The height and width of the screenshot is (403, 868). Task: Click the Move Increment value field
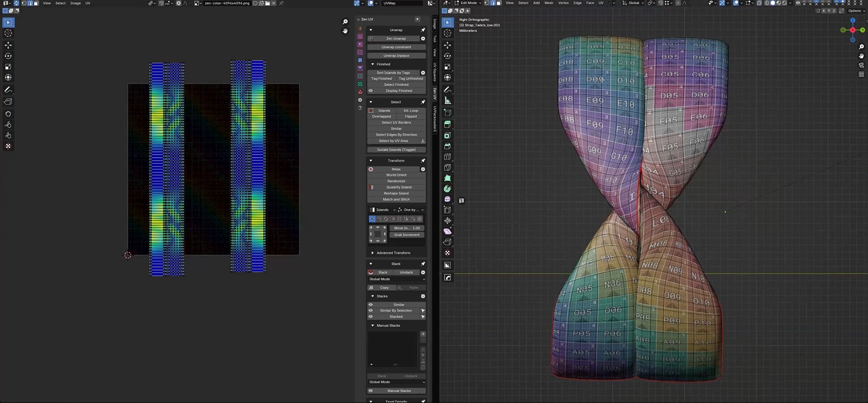[407, 228]
